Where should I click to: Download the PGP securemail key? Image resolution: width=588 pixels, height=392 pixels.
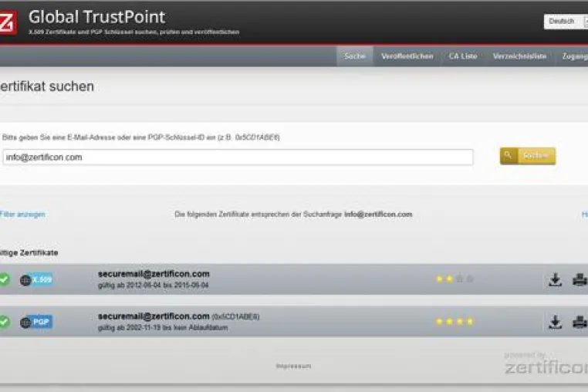[x=555, y=322]
